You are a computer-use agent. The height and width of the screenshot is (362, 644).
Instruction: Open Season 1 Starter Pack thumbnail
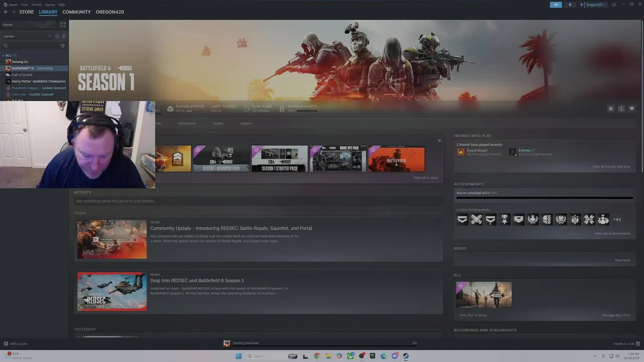(x=280, y=159)
